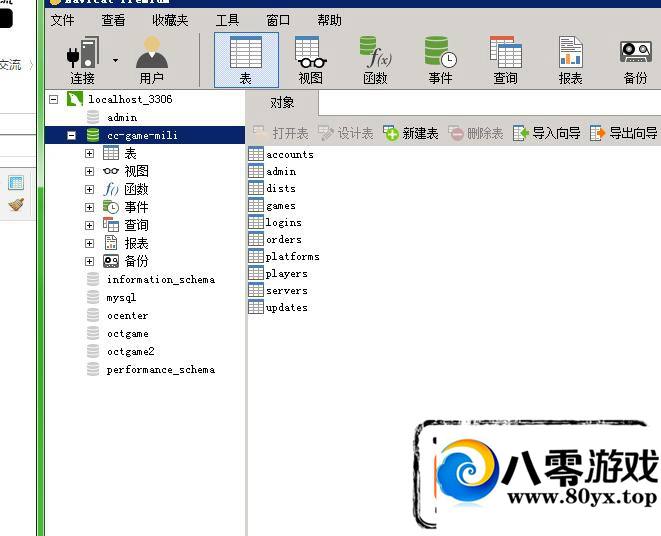Open the 工具 (Tools) menu

tap(227, 20)
